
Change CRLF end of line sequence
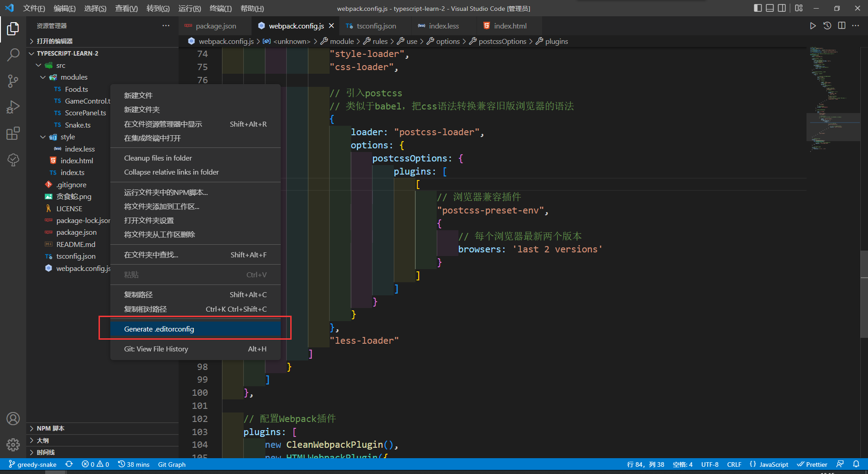734,465
